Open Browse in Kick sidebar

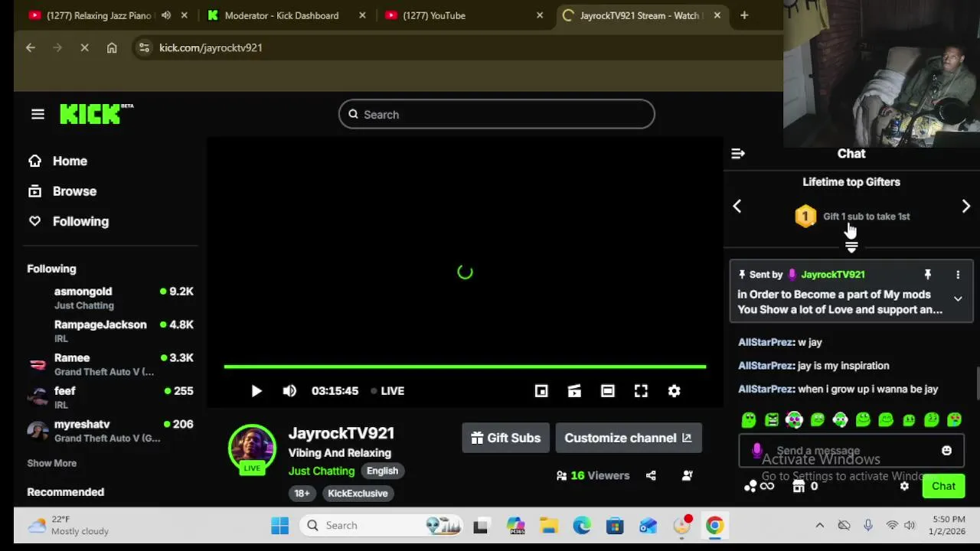(62, 191)
